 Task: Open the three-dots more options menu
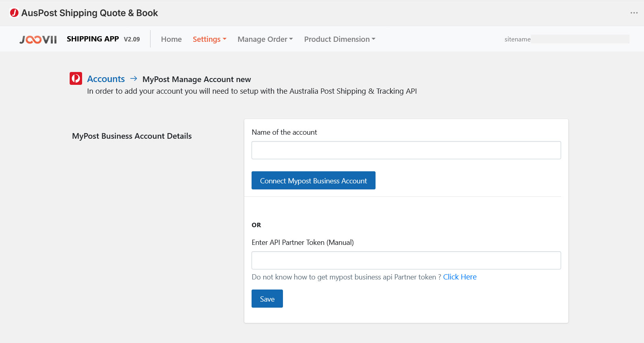(634, 13)
